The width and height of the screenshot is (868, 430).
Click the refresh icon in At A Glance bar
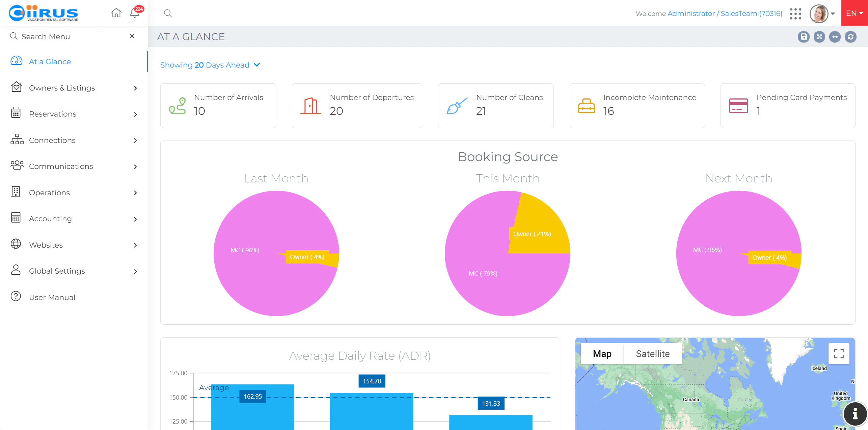(x=850, y=37)
